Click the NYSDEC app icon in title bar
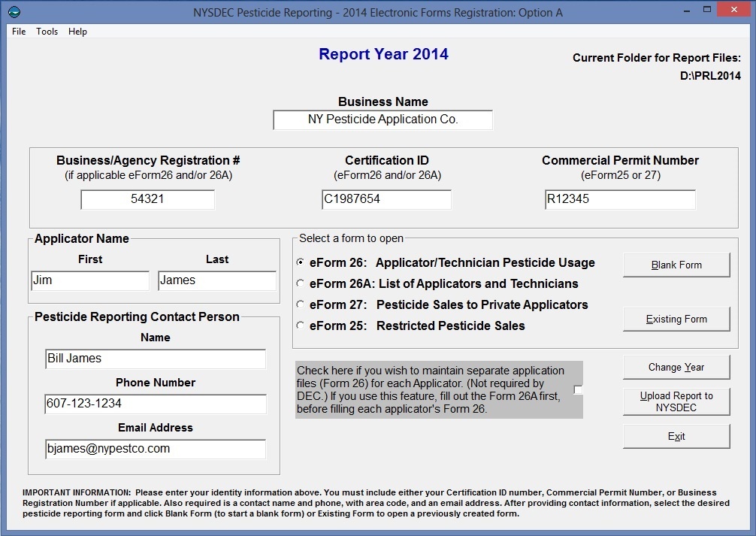 (x=14, y=12)
